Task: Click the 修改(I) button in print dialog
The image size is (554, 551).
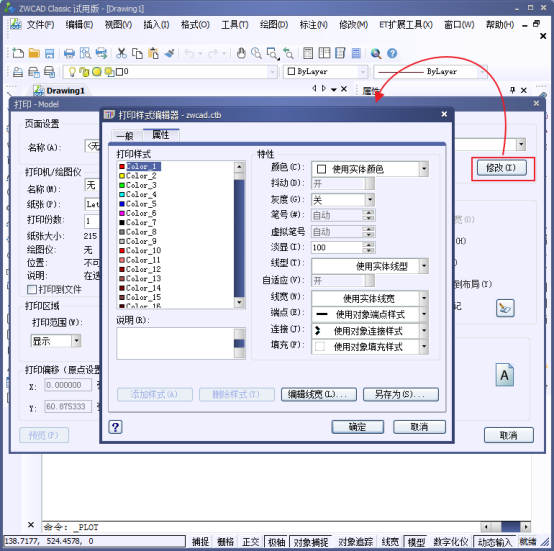Action: [x=501, y=168]
